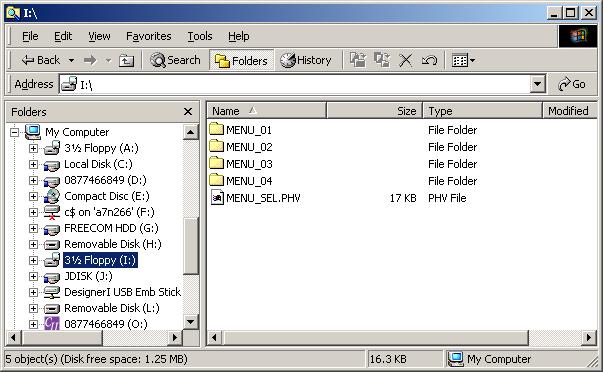Click the Delete X toolbar icon
This screenshot has height=372, width=603.
(x=405, y=60)
